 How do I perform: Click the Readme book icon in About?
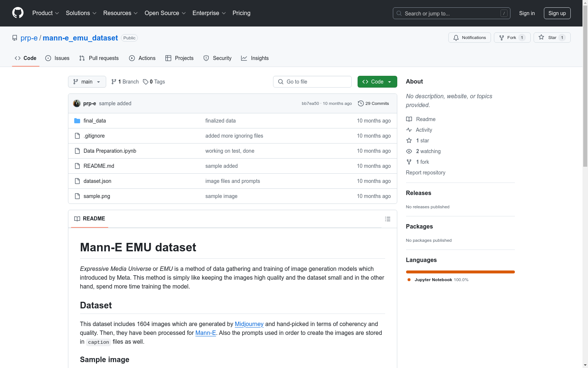(x=409, y=119)
